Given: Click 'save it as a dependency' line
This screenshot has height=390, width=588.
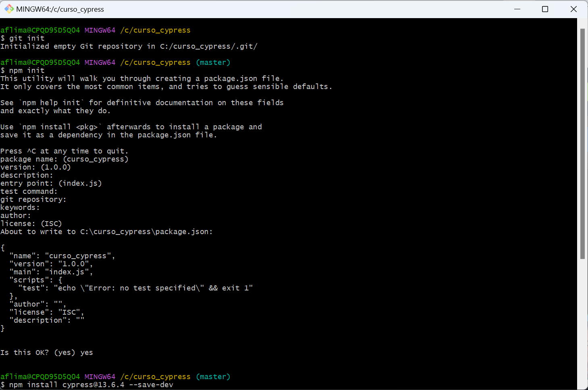Looking at the screenshot, I should (x=109, y=135).
